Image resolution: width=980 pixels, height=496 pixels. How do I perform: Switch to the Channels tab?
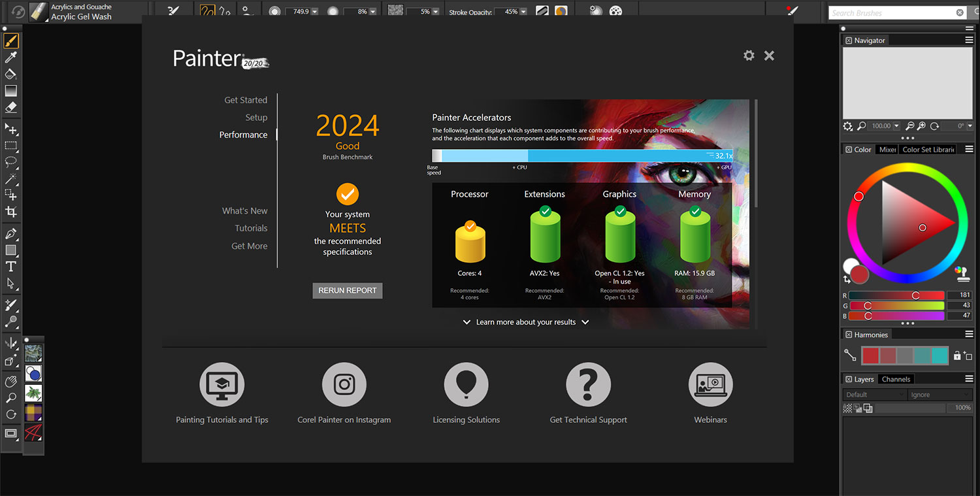(x=896, y=379)
